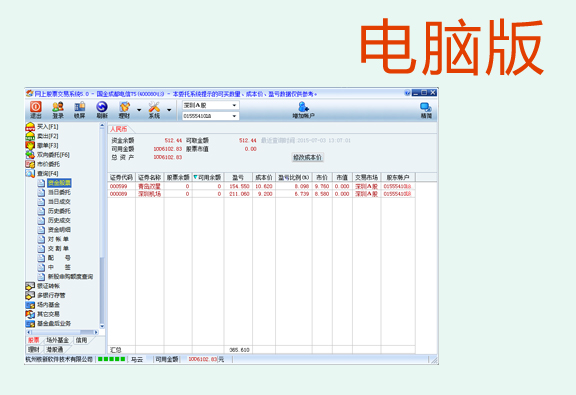Select 资金明细 under query tree
576x395 pixels.
tap(59, 230)
